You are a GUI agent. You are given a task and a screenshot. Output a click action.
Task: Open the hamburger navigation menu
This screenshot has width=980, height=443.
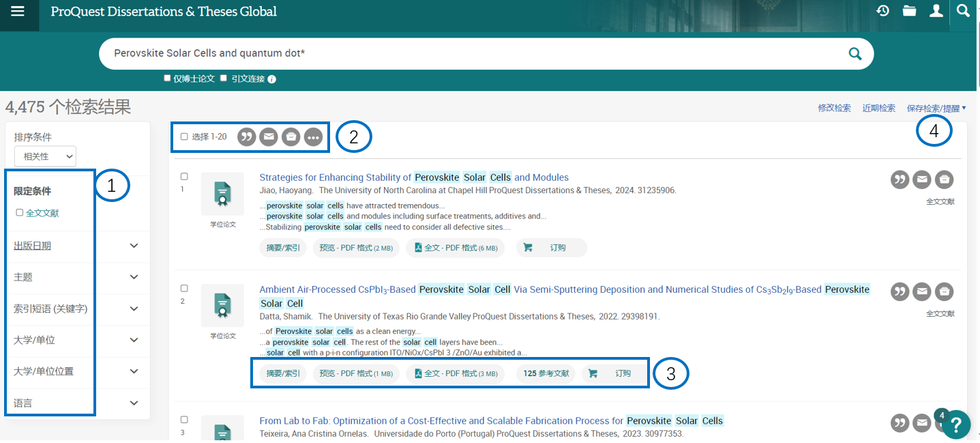click(x=17, y=12)
